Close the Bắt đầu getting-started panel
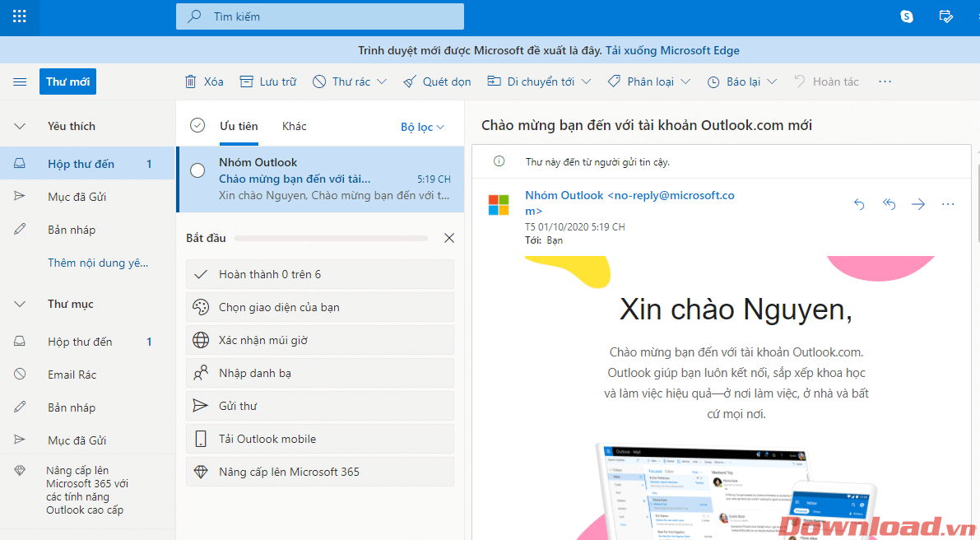 tap(448, 238)
